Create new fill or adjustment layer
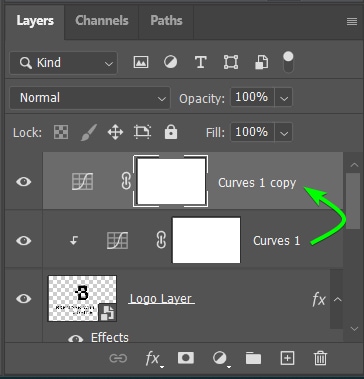364x379 pixels. (220, 359)
